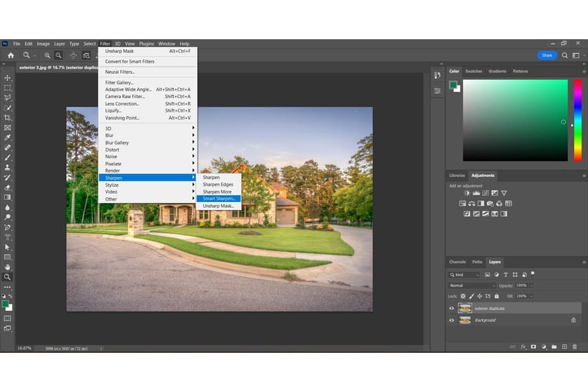
Task: Switch to the Channels tab
Action: coord(457,262)
